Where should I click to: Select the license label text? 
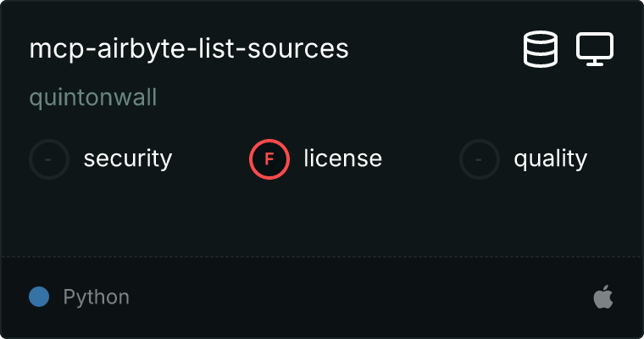342,158
